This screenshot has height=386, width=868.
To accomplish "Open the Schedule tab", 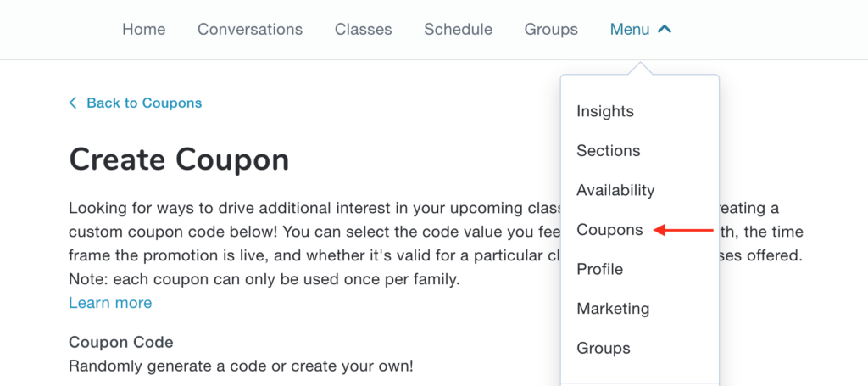I will [458, 30].
